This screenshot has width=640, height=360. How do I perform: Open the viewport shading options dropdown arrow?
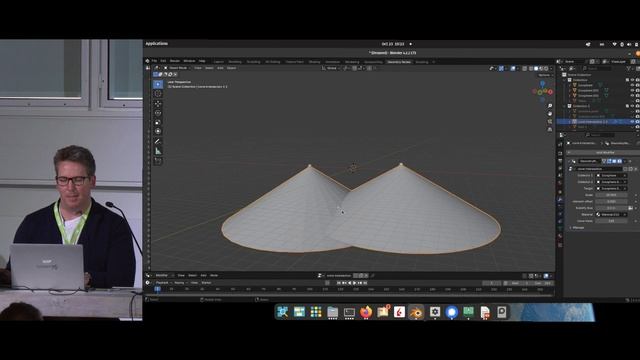(x=551, y=69)
